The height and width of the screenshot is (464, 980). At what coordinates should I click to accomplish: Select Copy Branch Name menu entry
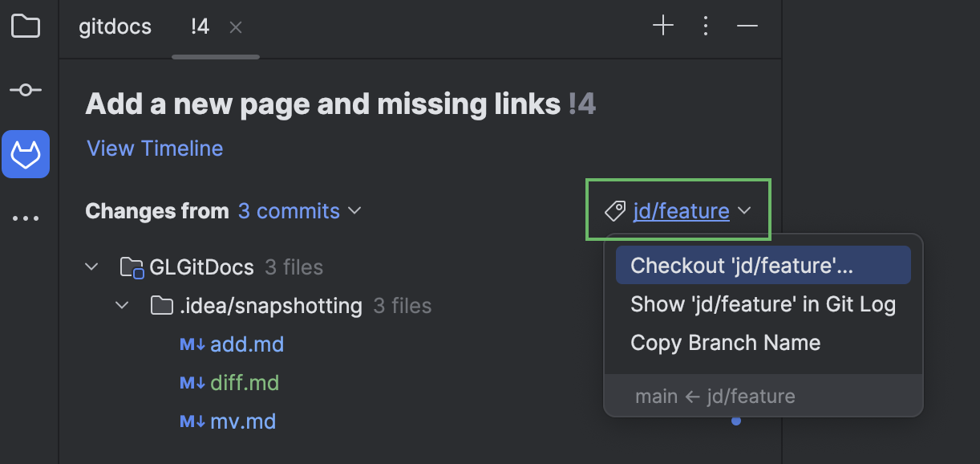724,343
